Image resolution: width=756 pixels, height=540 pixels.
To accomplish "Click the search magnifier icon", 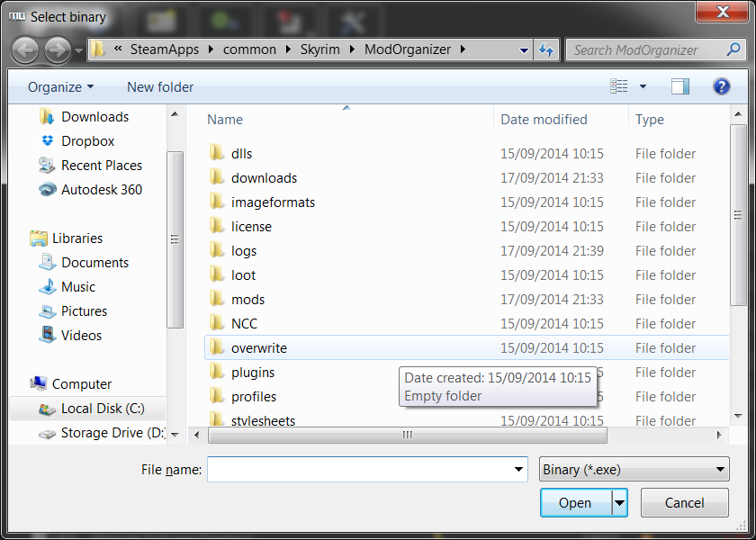I will tap(733, 49).
